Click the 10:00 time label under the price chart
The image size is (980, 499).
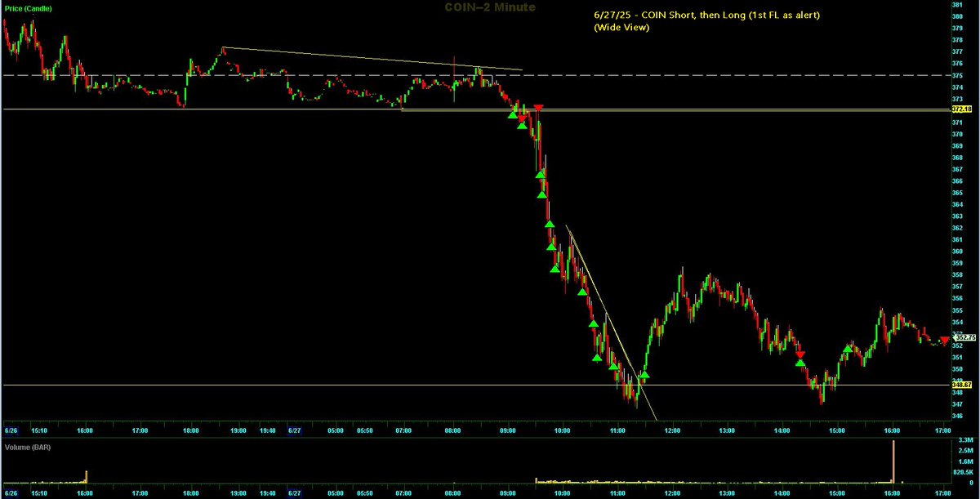tap(563, 430)
